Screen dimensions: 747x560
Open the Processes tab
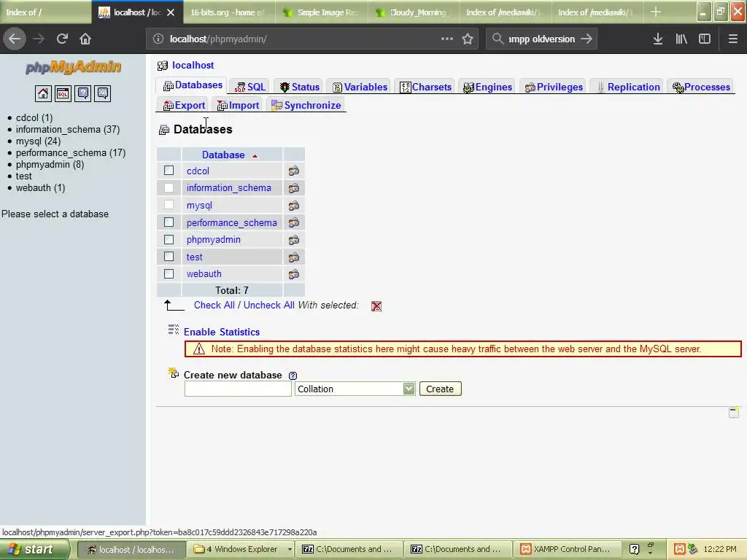click(701, 87)
